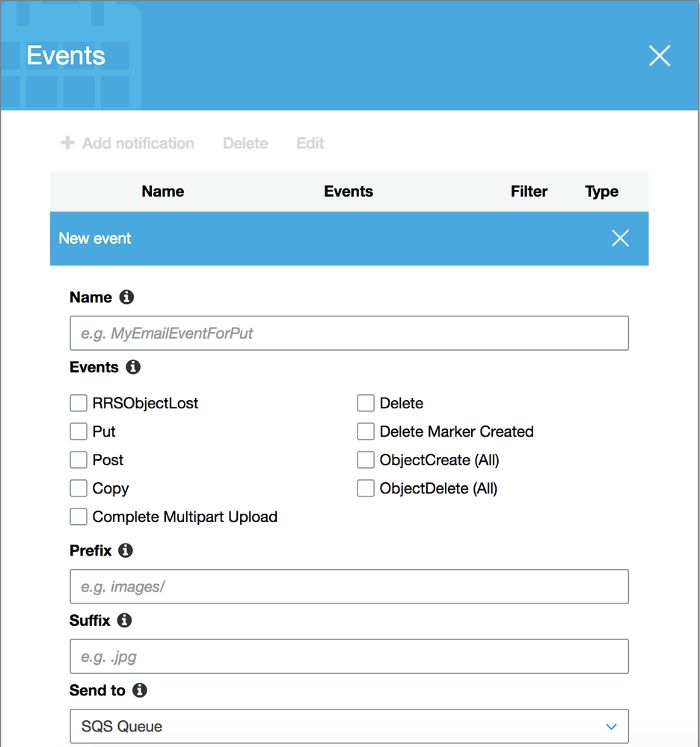Image resolution: width=700 pixels, height=747 pixels.
Task: Select the Delete Marker Created checkbox
Action: (x=366, y=432)
